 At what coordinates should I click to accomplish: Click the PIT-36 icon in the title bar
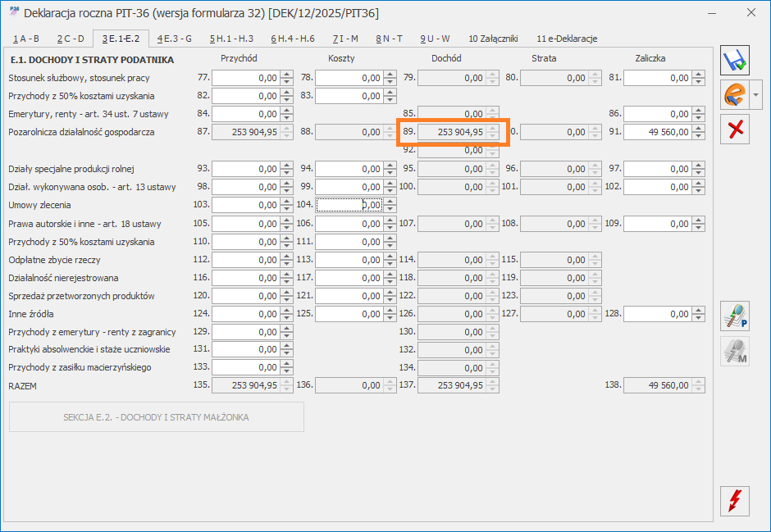click(14, 13)
